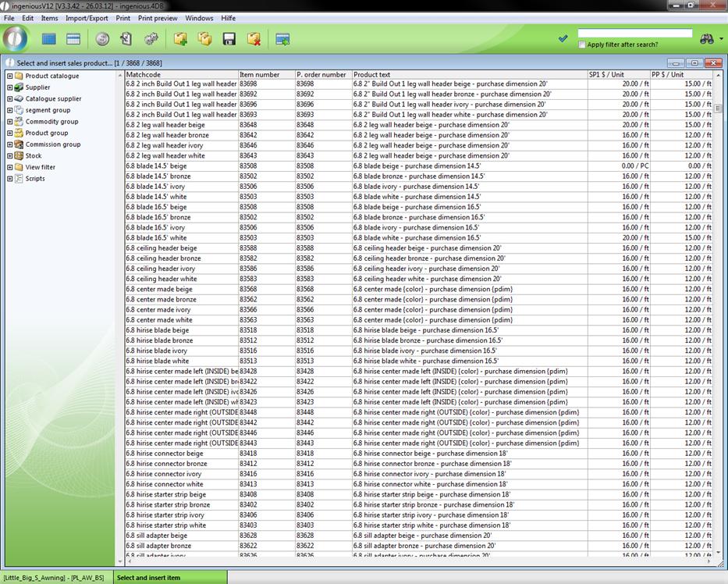Viewport: 728px width, 584px height.
Task: Click the binoculars search icon
Action: (x=707, y=38)
